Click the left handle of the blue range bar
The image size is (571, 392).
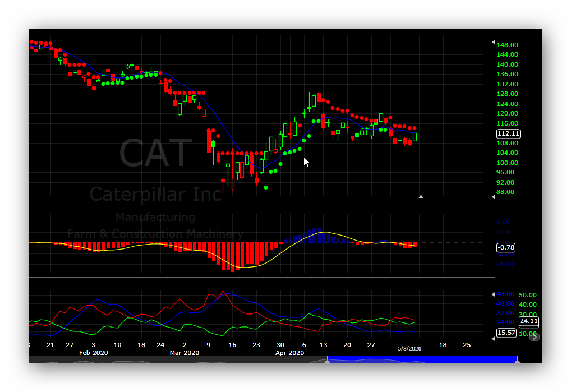point(328,361)
